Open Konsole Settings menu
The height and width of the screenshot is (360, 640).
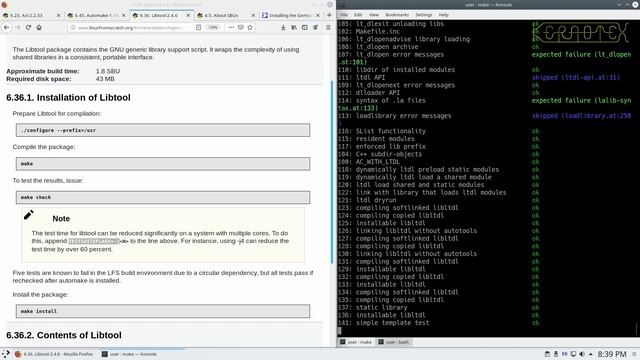(424, 15)
